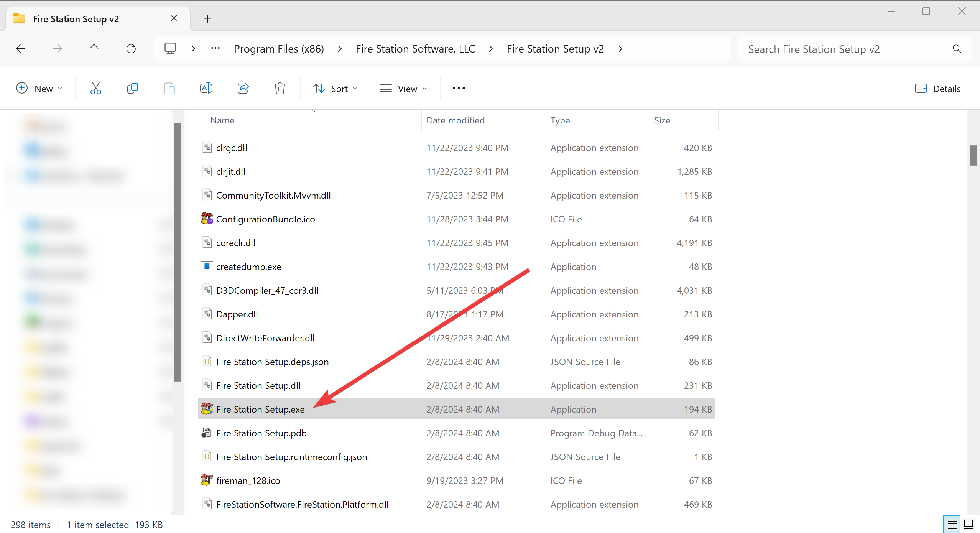This screenshot has width=980, height=533.
Task: Sort files by Date modified column
Action: (x=455, y=120)
